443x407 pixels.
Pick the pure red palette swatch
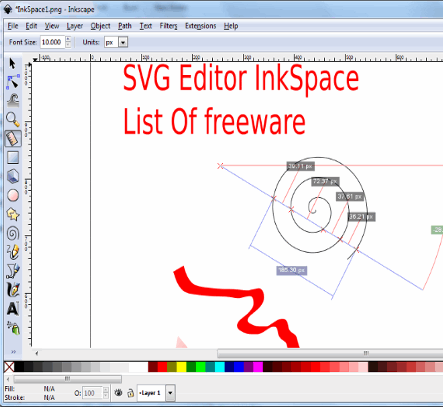click(162, 367)
